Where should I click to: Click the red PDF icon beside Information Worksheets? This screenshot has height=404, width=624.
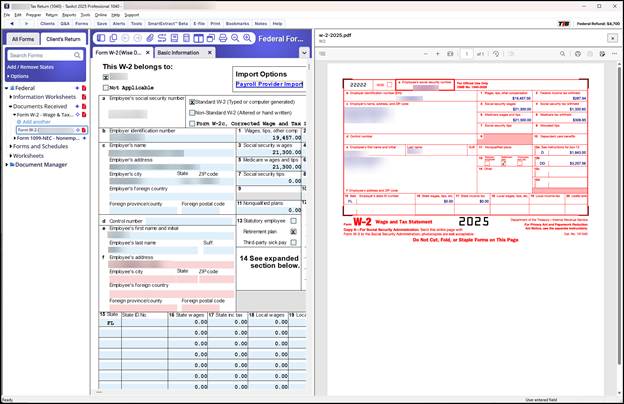pyautogui.click(x=84, y=97)
